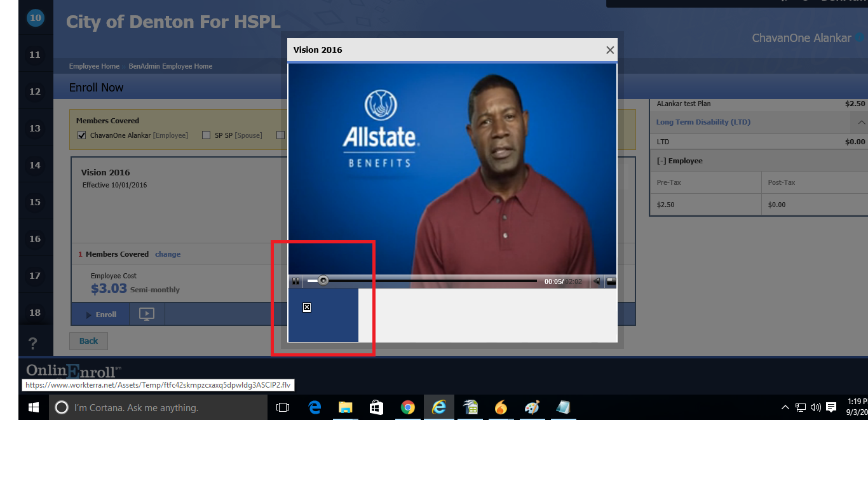Select step 15 in sidebar
The image size is (868, 488).
35,202
